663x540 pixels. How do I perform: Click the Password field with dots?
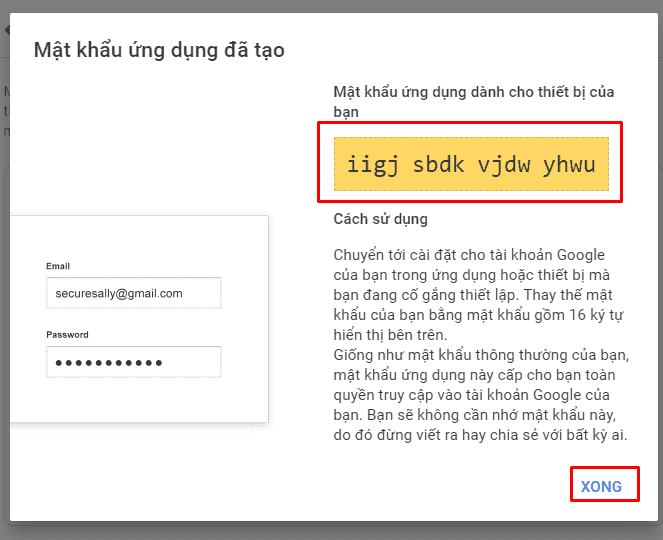tap(134, 362)
